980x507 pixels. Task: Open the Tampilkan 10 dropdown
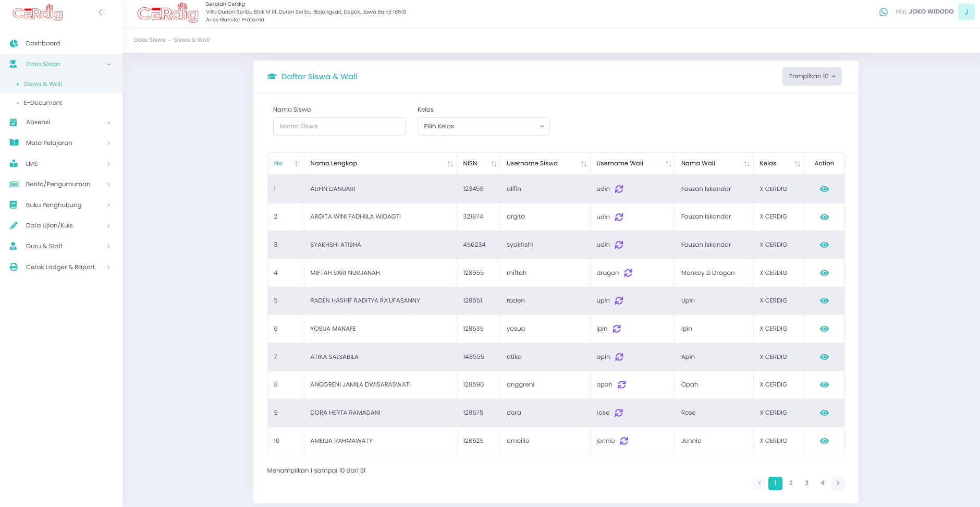[812, 76]
